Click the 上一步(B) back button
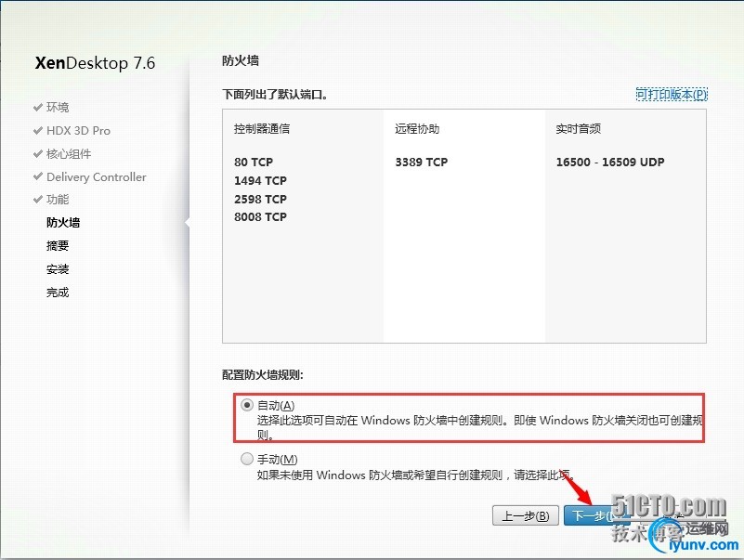Viewport: 744px width, 560px height. [x=525, y=515]
